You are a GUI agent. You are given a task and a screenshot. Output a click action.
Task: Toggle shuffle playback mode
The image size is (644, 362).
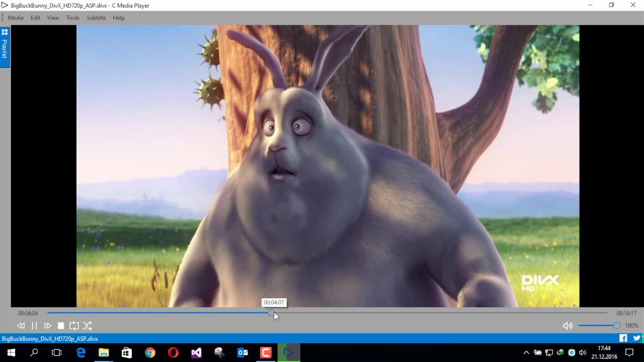[87, 326]
